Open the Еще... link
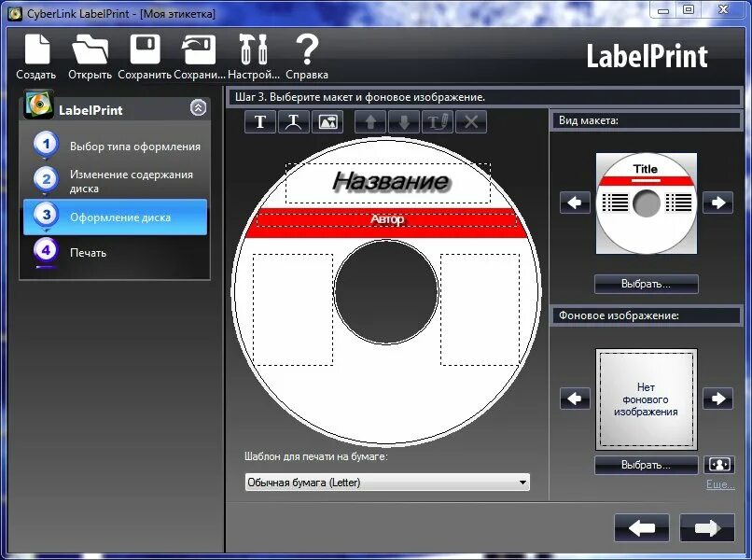The image size is (752, 560). pos(720,484)
